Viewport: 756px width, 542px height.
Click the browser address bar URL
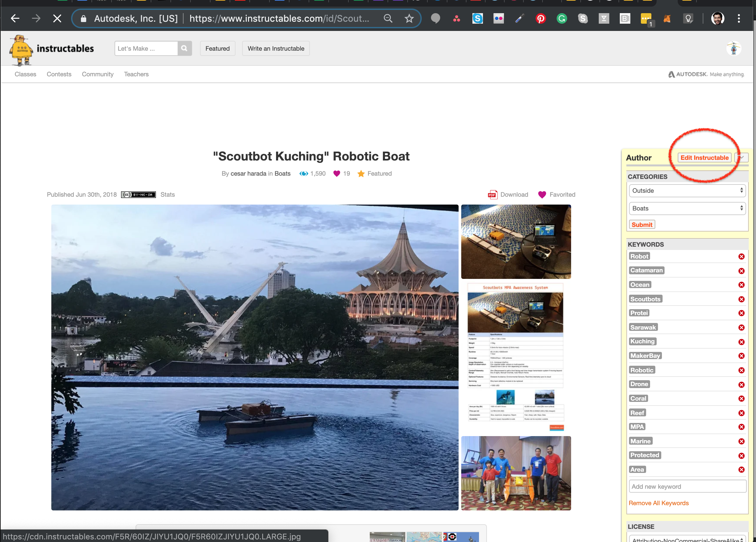tap(279, 18)
